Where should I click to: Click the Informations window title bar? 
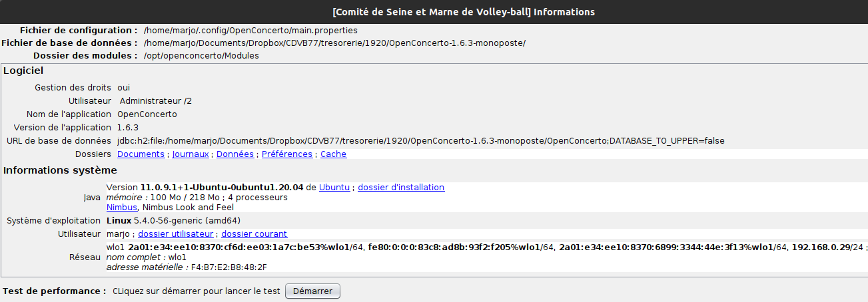tap(434, 12)
